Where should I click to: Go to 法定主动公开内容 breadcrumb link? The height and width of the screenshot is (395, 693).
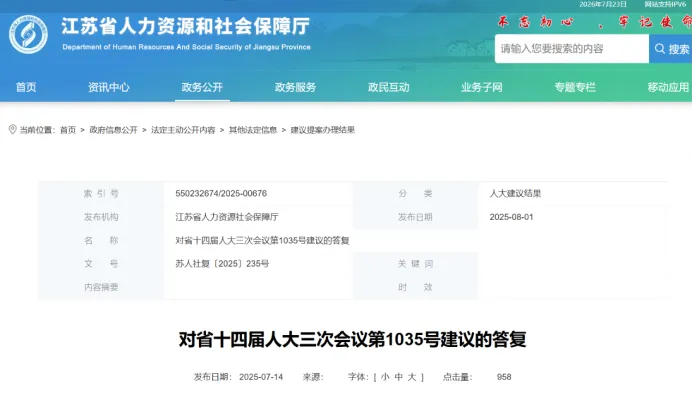(x=183, y=130)
